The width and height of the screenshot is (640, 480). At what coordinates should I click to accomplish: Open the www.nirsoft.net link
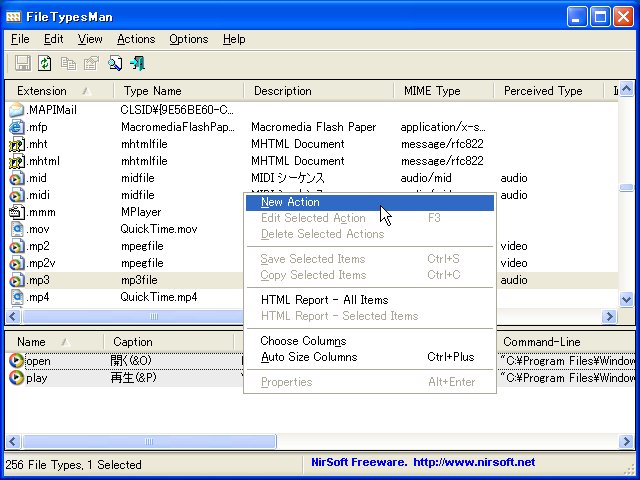point(474,462)
